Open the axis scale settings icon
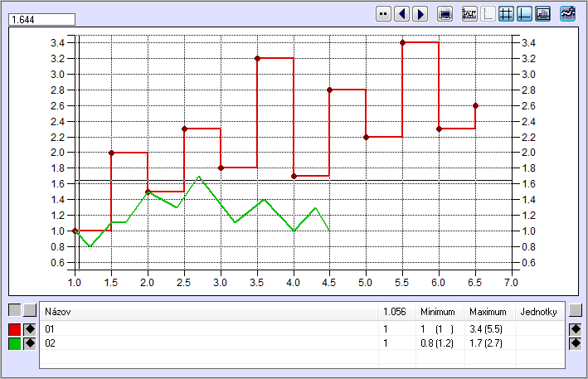 click(x=469, y=13)
